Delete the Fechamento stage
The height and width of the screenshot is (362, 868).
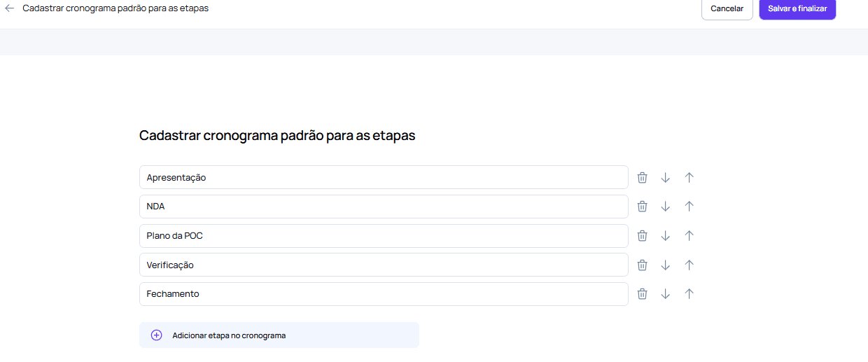coord(642,294)
